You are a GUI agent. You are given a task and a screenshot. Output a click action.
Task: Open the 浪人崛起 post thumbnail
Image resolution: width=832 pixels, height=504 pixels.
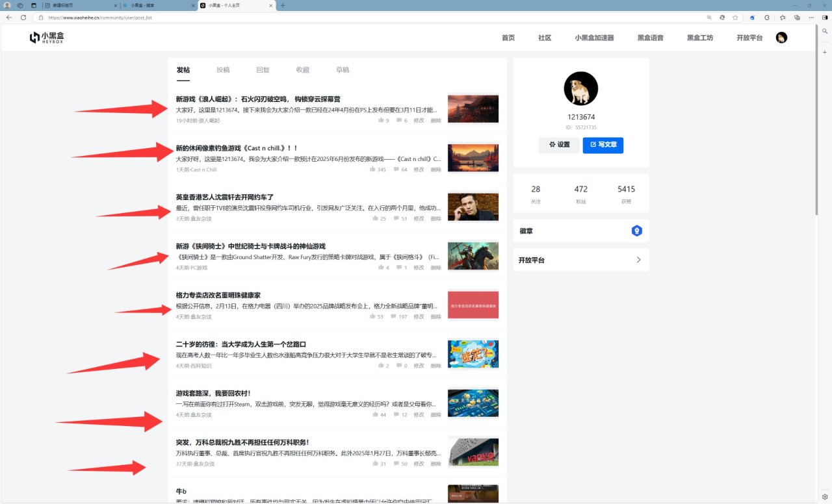click(x=473, y=109)
